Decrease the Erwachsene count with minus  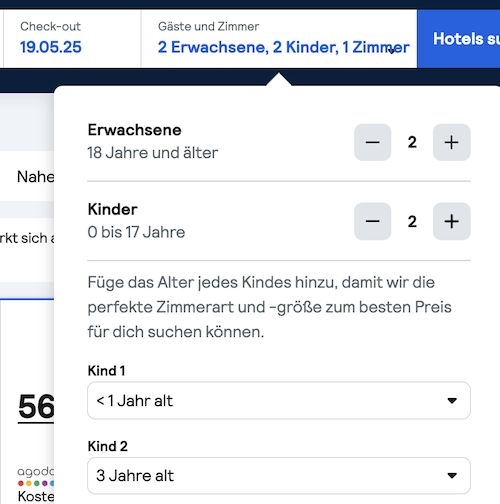pos(372,142)
